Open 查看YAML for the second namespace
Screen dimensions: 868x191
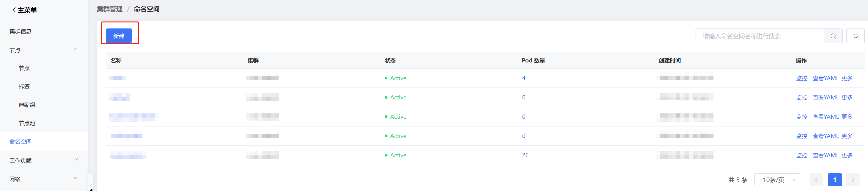[x=825, y=98]
